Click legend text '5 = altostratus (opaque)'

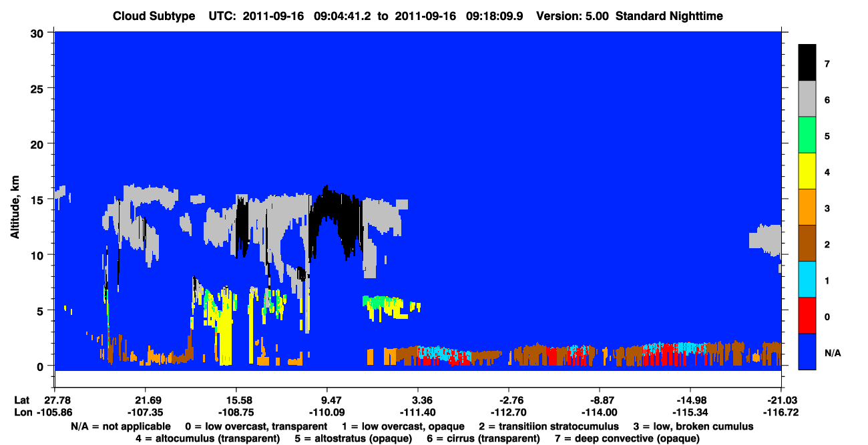point(353,439)
